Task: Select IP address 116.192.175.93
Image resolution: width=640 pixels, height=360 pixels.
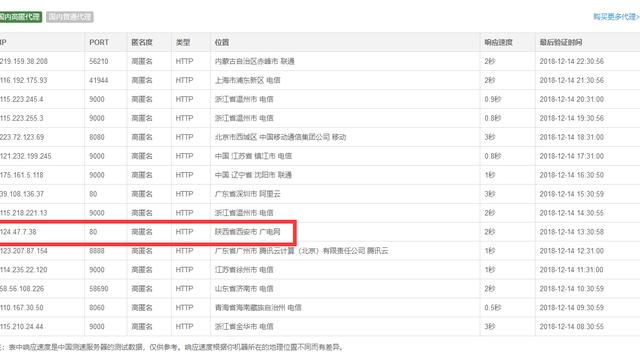Action: click(24, 80)
